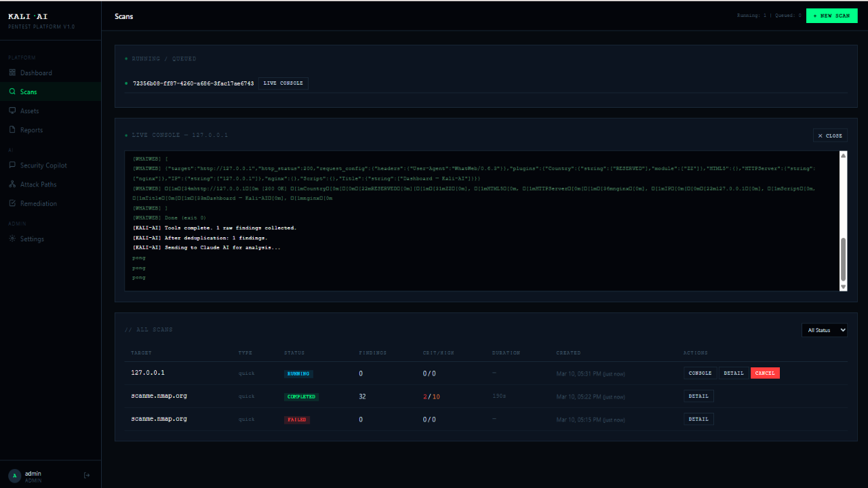The image size is (868, 488).
Task: View DETAIL of the 127.0.0.1 scan
Action: pos(734,373)
